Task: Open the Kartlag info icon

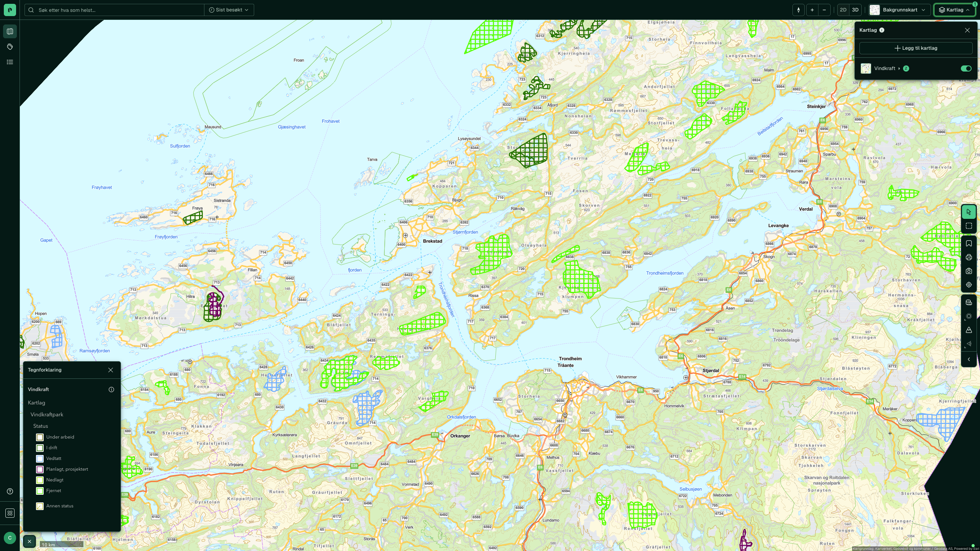Action: click(882, 30)
